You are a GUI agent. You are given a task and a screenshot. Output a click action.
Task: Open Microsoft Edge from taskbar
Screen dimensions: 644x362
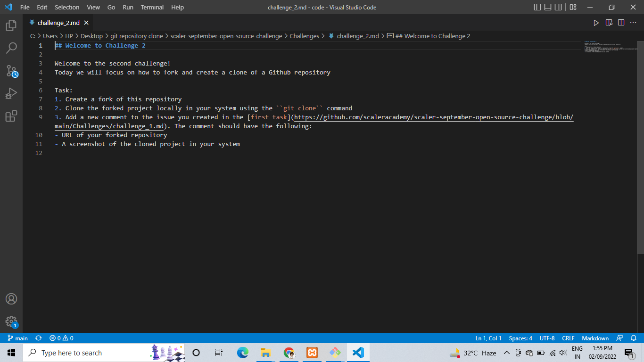(x=242, y=353)
